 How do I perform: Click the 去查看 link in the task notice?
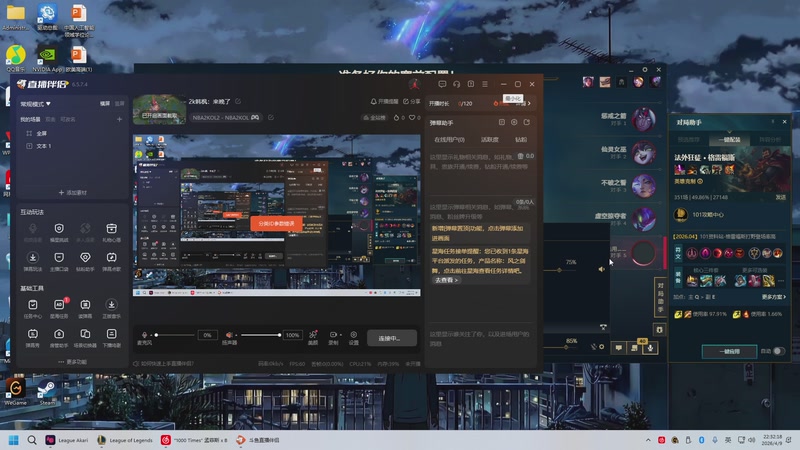tap(446, 280)
